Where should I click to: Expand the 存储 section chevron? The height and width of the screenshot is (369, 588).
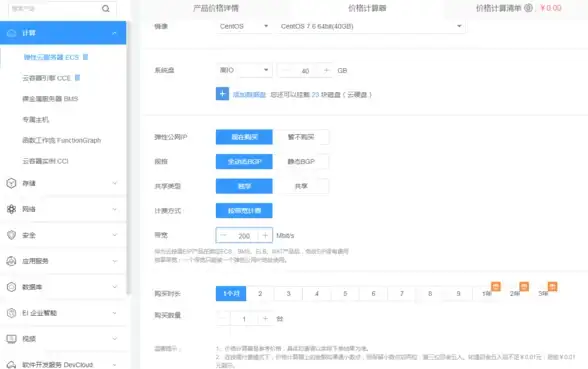(x=115, y=183)
